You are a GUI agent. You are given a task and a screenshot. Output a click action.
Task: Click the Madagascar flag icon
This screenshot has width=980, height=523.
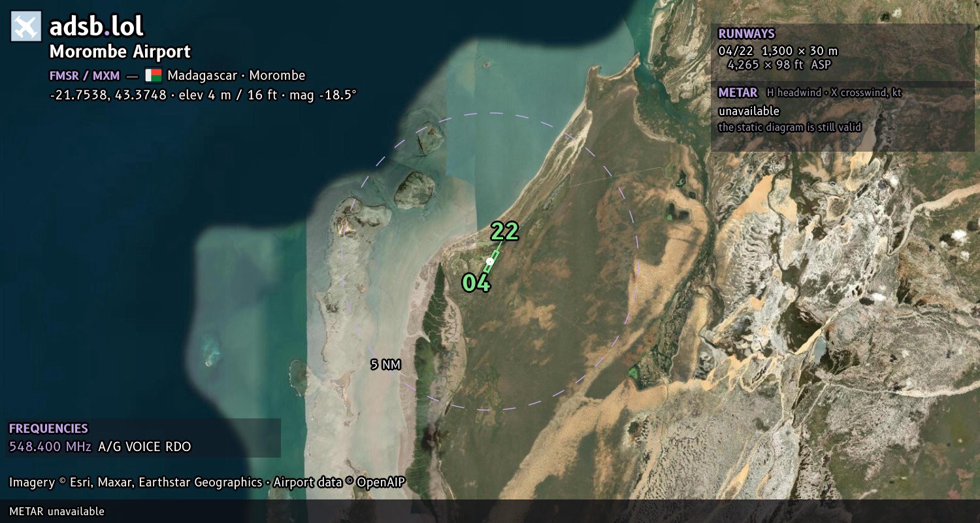(x=154, y=75)
